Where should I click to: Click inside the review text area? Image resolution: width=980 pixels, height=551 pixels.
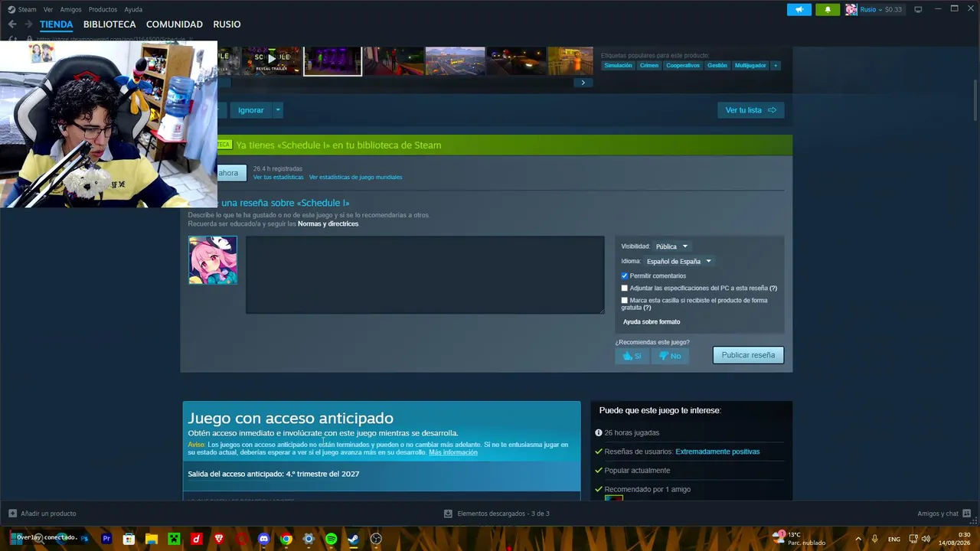pos(425,275)
